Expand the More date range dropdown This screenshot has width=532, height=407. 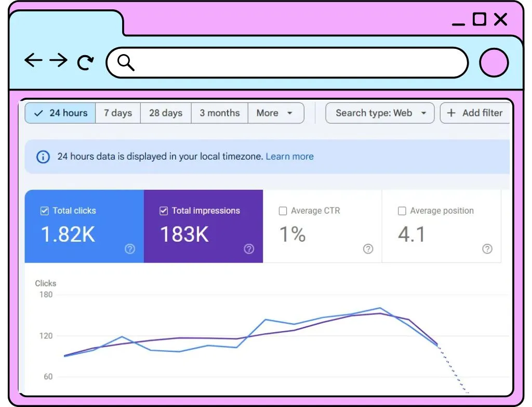pos(276,113)
